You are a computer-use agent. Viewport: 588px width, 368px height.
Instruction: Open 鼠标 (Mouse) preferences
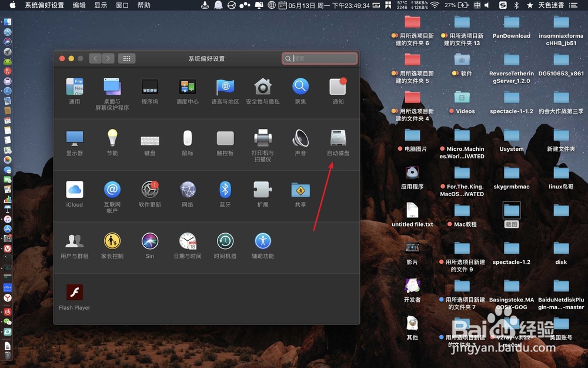click(x=188, y=138)
